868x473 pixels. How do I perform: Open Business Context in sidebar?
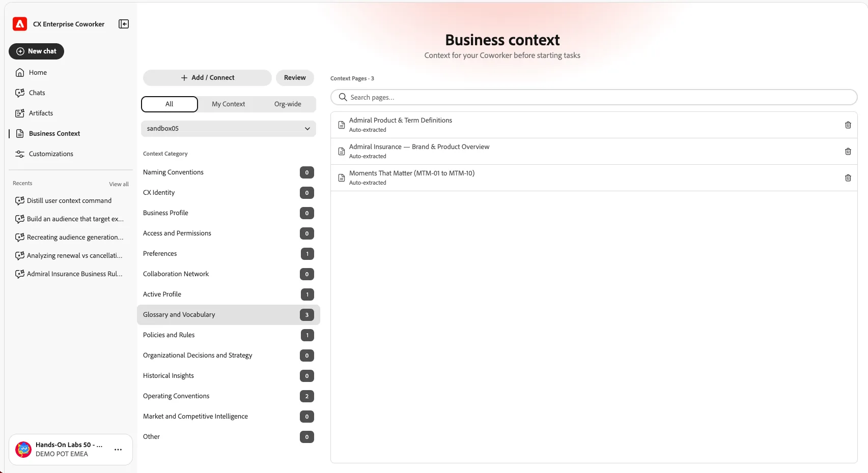[x=54, y=134]
